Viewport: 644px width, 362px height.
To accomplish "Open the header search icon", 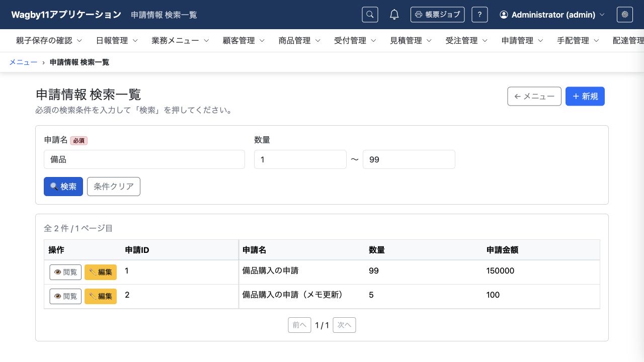I will coord(370,15).
